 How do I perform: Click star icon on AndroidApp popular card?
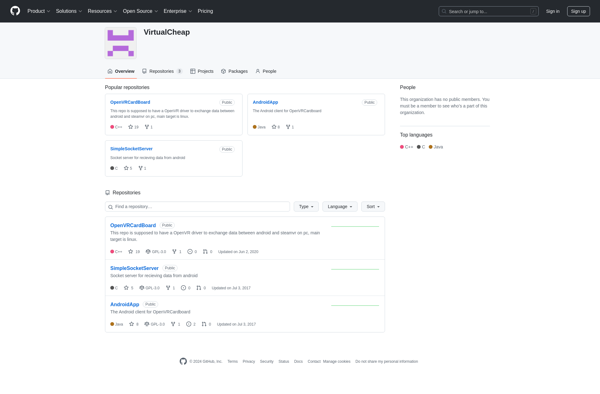(274, 127)
